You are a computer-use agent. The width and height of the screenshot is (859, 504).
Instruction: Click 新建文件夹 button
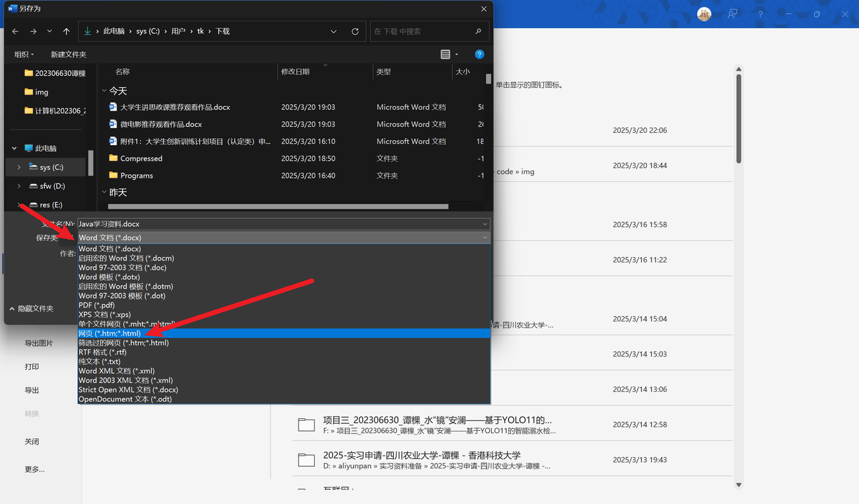pyautogui.click(x=68, y=54)
